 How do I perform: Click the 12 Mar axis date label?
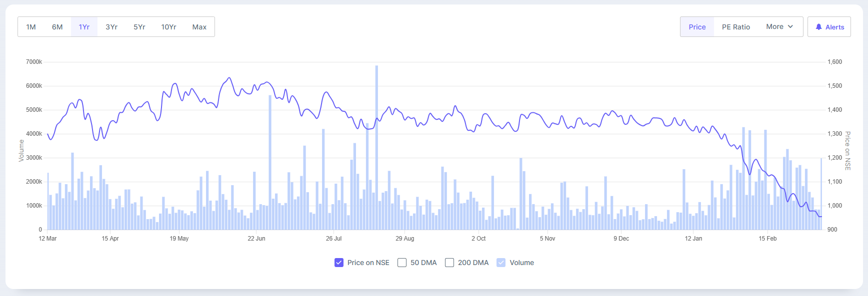(x=47, y=239)
